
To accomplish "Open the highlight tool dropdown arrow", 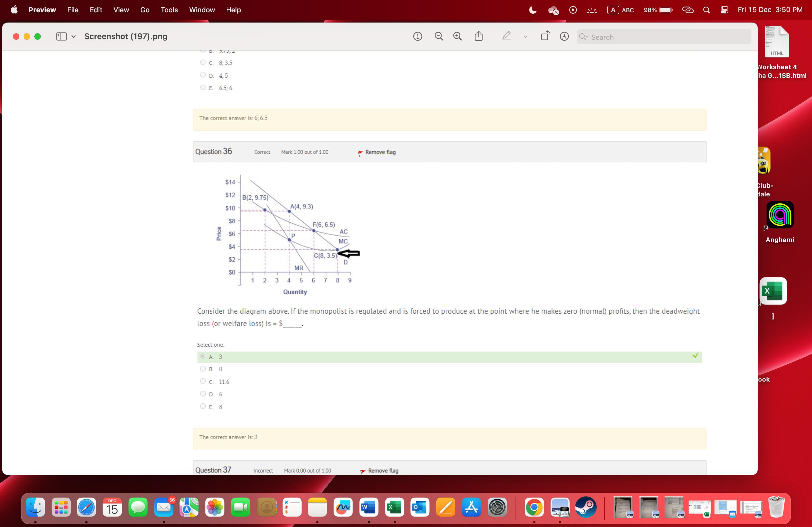I will click(525, 36).
